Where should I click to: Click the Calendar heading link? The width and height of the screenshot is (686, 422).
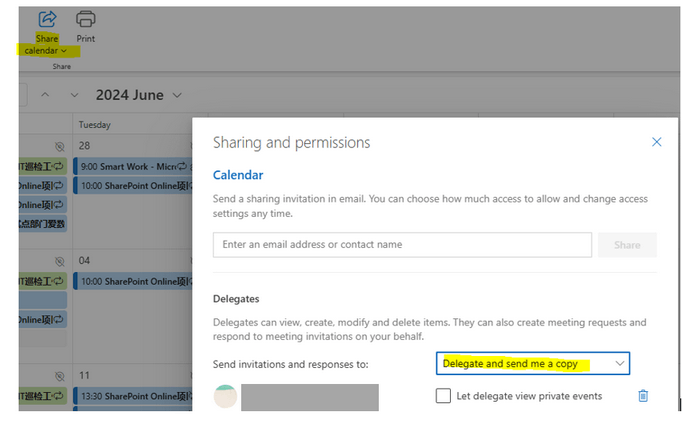238,175
